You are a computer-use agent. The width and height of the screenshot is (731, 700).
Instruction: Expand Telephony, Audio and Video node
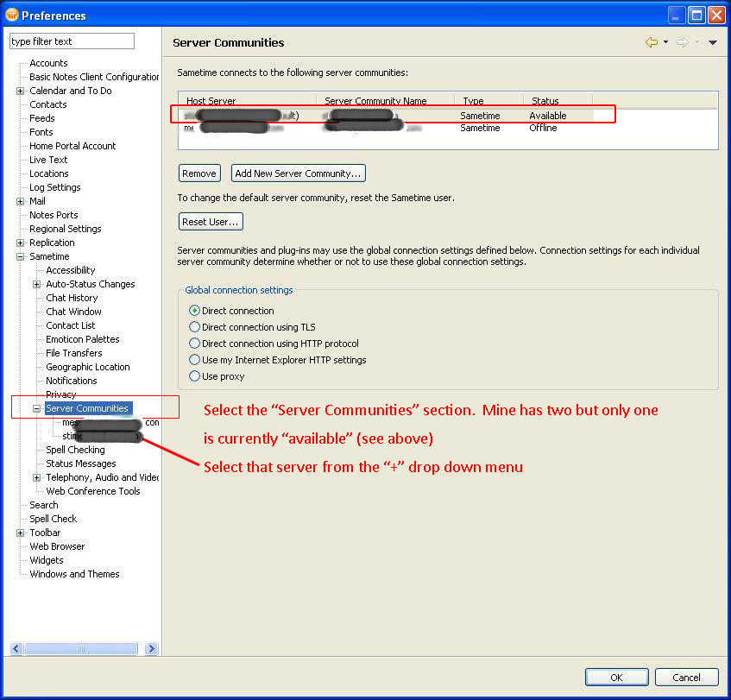pos(37,477)
